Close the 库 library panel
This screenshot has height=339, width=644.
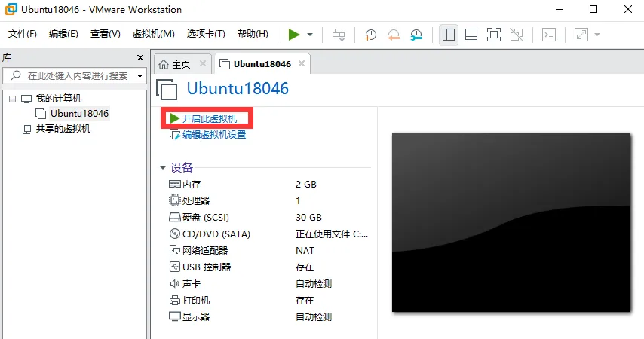tap(140, 58)
